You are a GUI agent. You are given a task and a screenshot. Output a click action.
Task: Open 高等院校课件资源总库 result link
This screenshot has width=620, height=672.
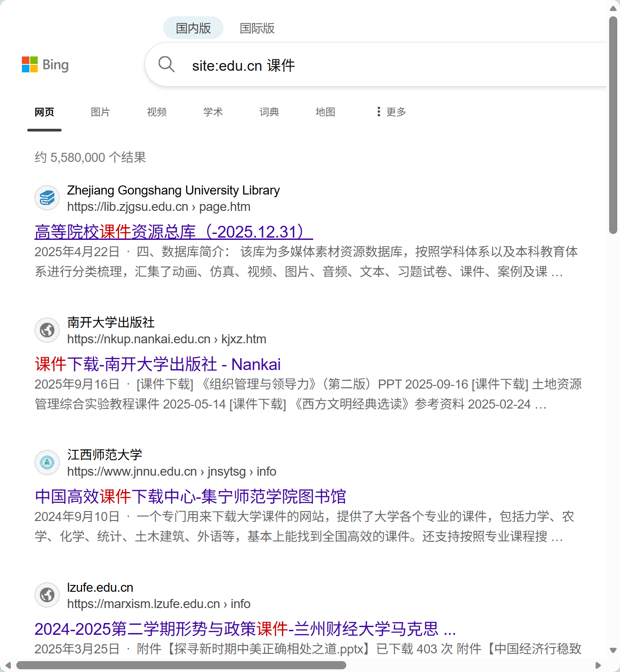click(174, 232)
